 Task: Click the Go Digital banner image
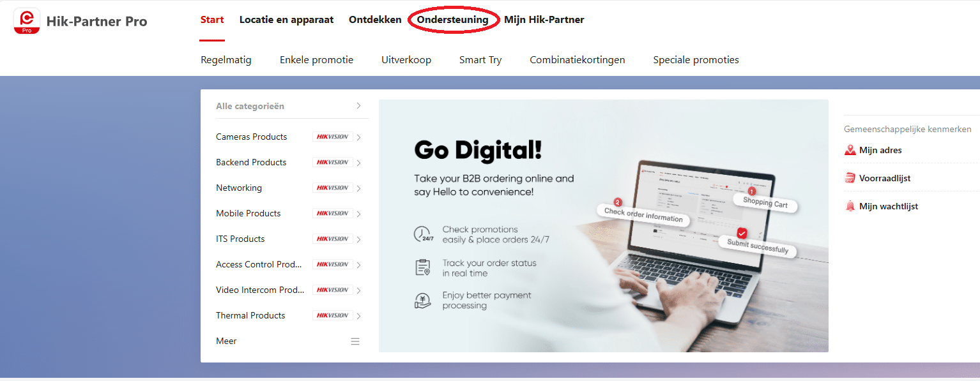[x=604, y=226]
